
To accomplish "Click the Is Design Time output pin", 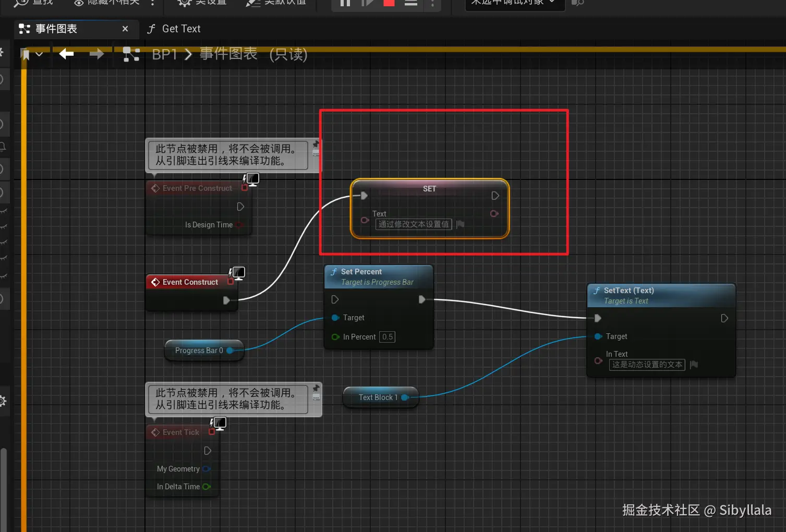I will 239,225.
